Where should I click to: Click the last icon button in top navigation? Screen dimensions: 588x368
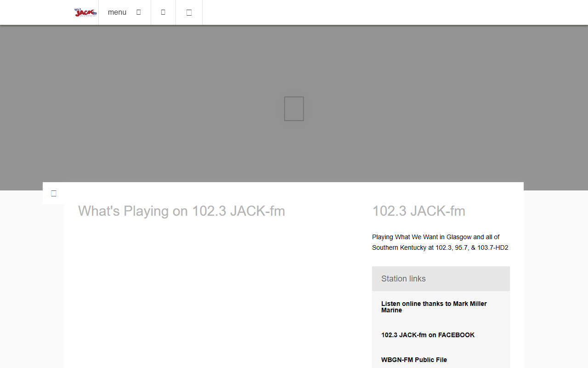point(189,12)
